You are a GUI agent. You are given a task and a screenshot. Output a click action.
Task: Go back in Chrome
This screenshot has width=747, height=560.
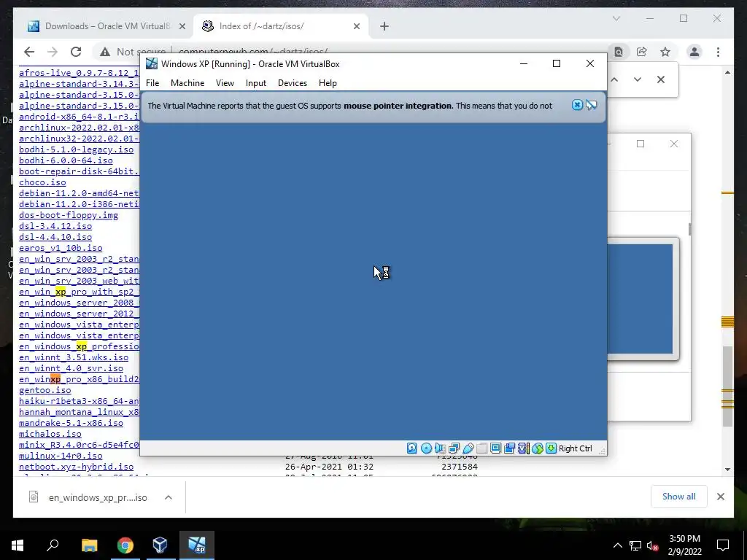(x=29, y=52)
